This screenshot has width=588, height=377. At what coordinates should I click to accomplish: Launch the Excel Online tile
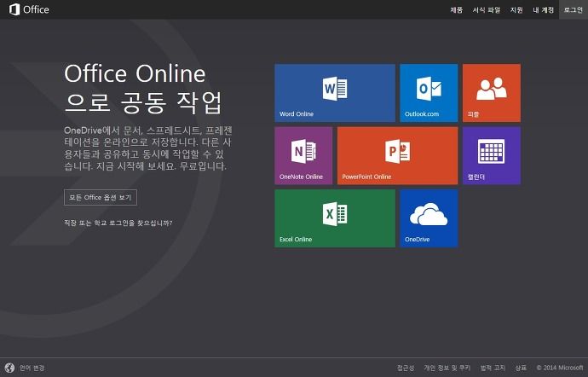335,218
